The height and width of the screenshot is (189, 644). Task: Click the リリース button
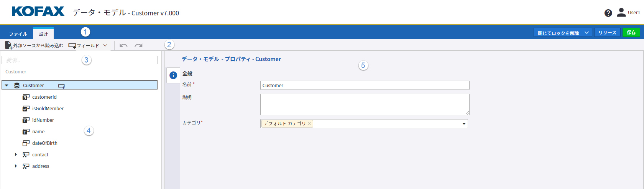(607, 33)
